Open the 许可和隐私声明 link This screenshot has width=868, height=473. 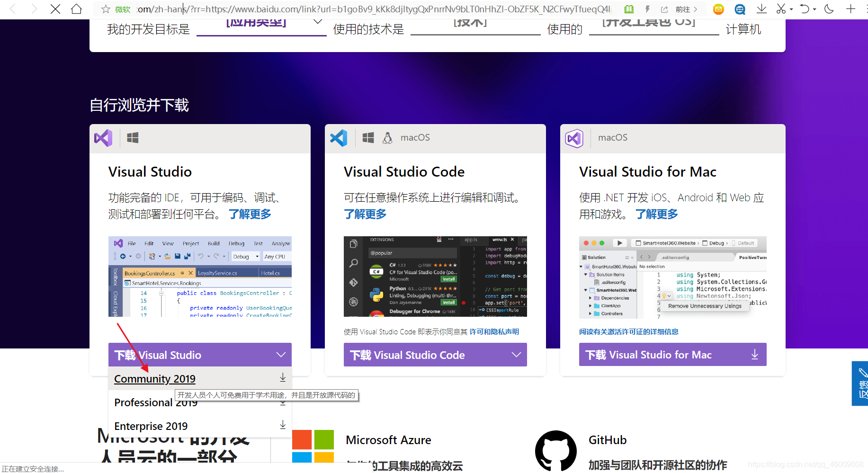tap(494, 332)
